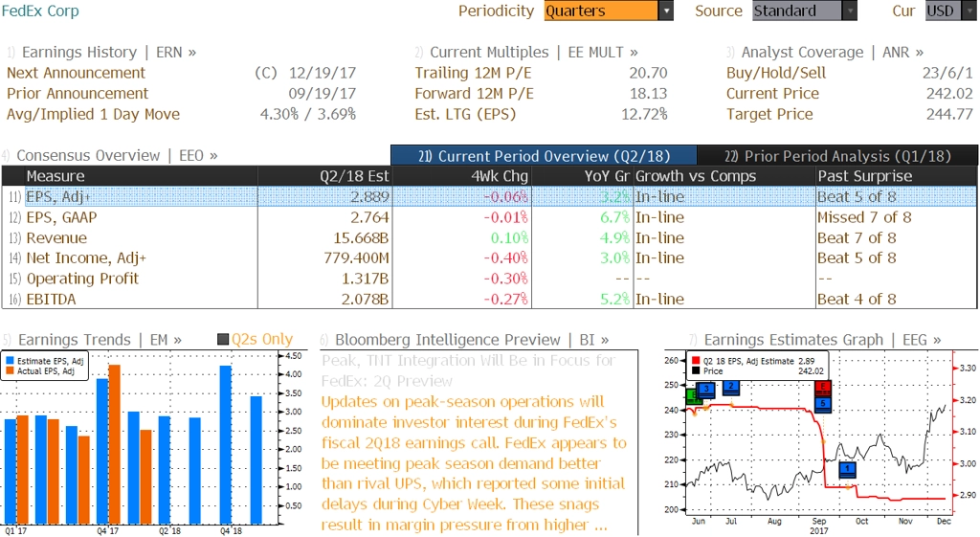This screenshot has height=537, width=980.
Task: Select the EPS, Adj+ measure row
Action: click(x=489, y=196)
